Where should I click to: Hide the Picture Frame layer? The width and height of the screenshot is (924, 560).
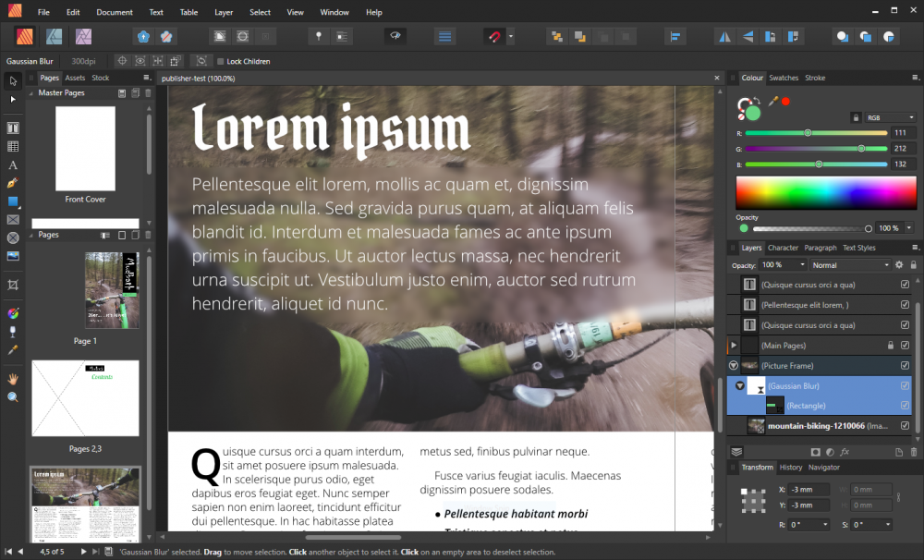coord(905,366)
